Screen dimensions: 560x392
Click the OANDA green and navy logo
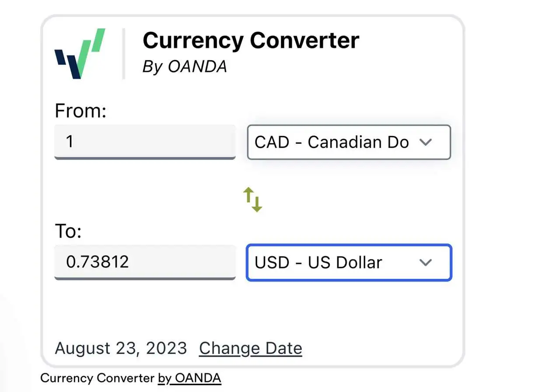pos(80,54)
